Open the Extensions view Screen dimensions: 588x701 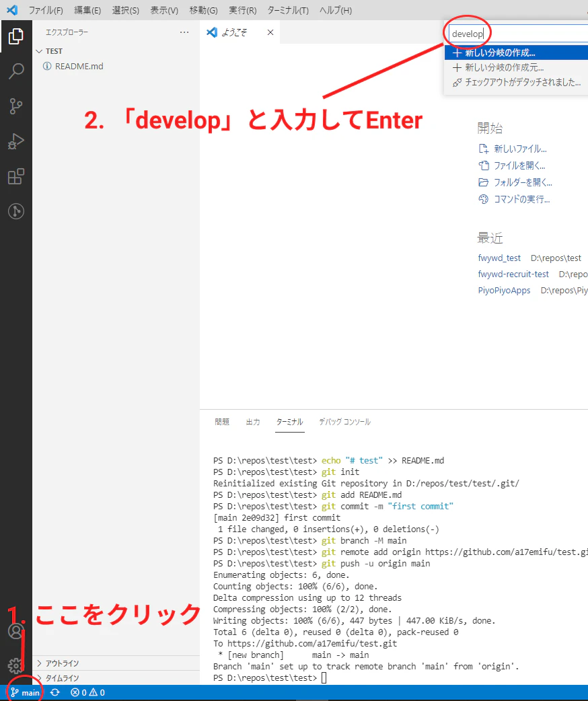[16, 176]
